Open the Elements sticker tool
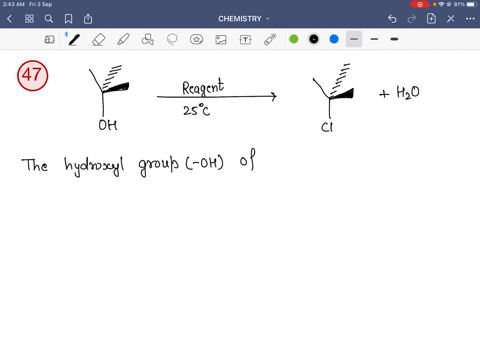The width and height of the screenshot is (480, 360). (196, 40)
